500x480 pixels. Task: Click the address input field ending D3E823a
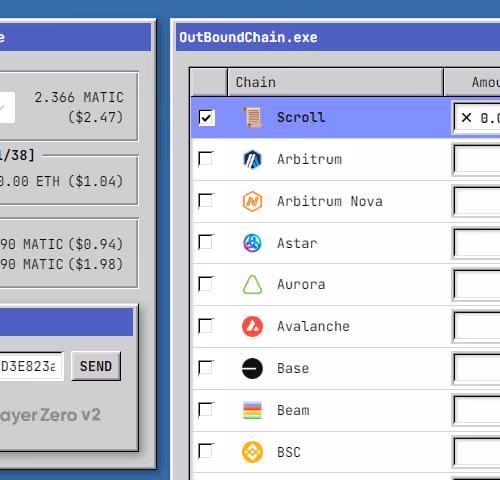31,366
